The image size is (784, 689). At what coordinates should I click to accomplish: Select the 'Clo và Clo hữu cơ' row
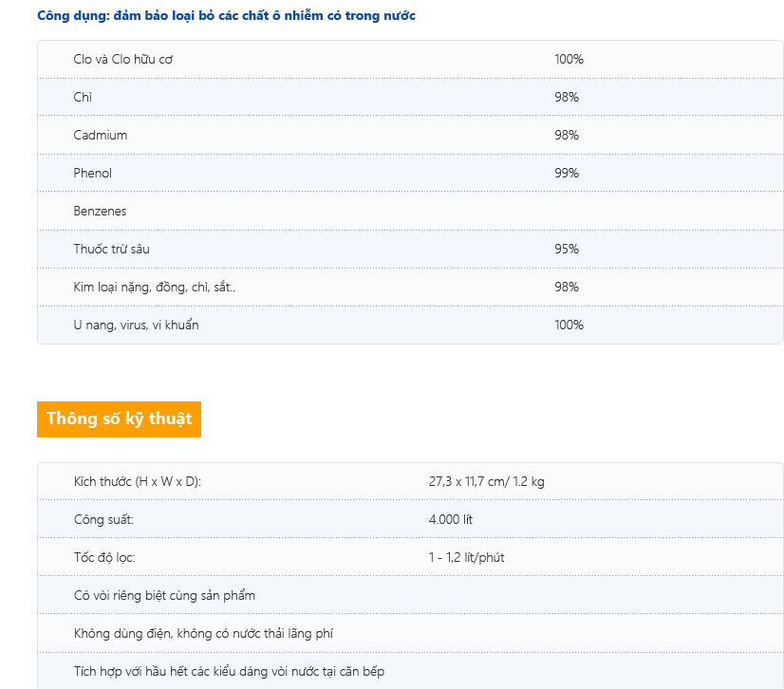(122, 59)
